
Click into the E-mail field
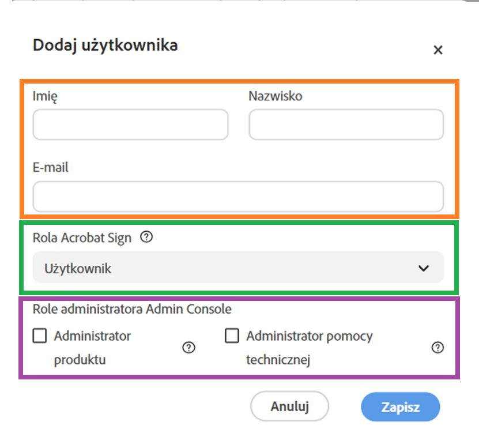[x=238, y=197]
